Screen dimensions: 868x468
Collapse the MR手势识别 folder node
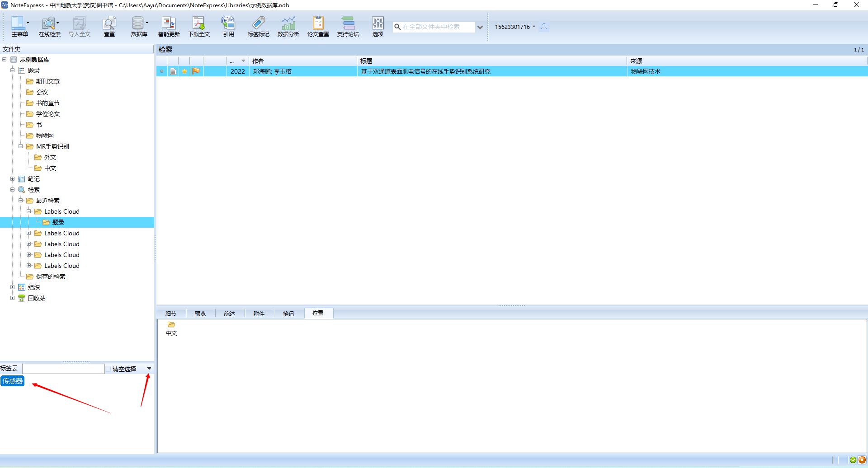coord(21,146)
